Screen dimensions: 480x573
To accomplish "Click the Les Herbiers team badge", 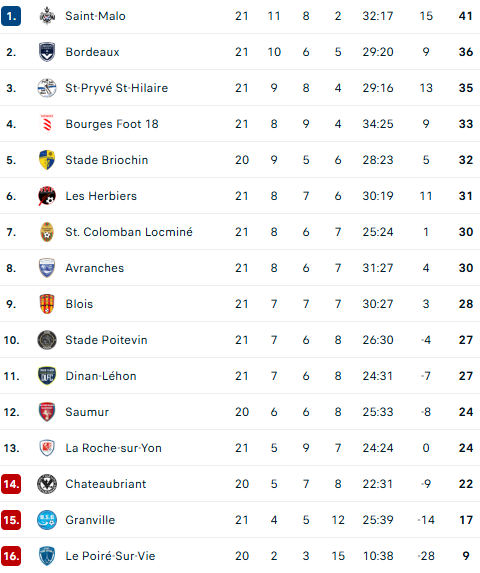I will click(47, 196).
